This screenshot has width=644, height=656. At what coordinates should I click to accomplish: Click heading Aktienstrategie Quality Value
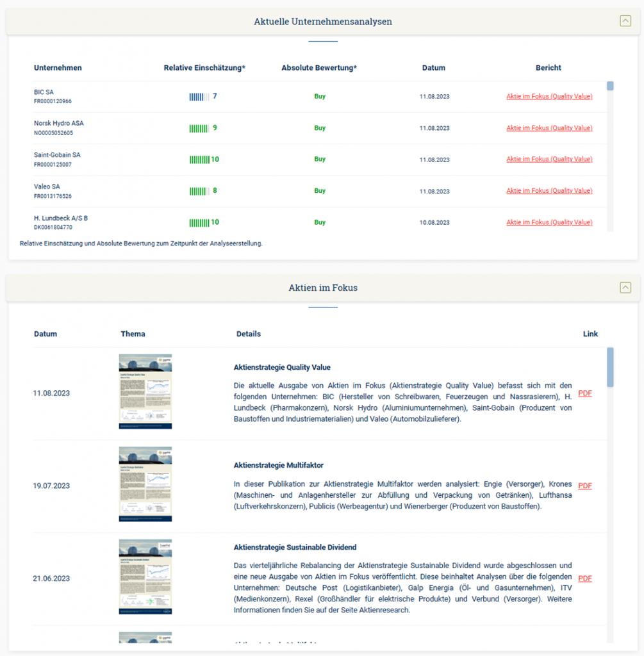(282, 367)
